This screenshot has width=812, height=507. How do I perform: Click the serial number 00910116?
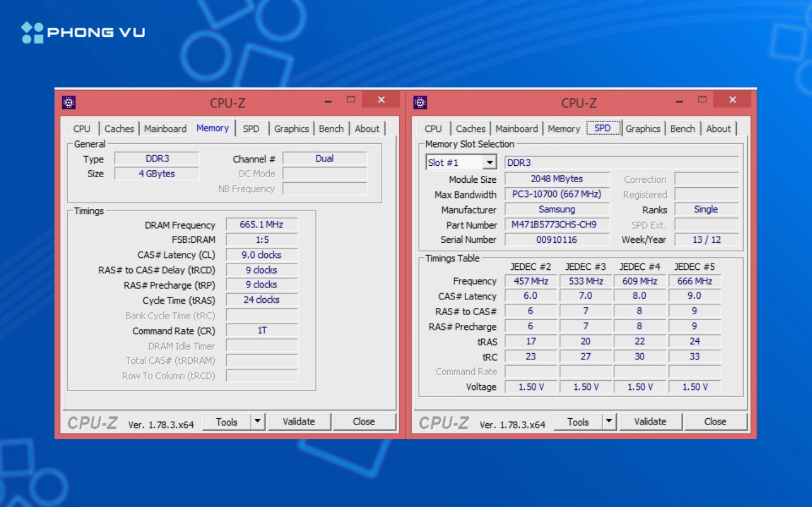(557, 240)
